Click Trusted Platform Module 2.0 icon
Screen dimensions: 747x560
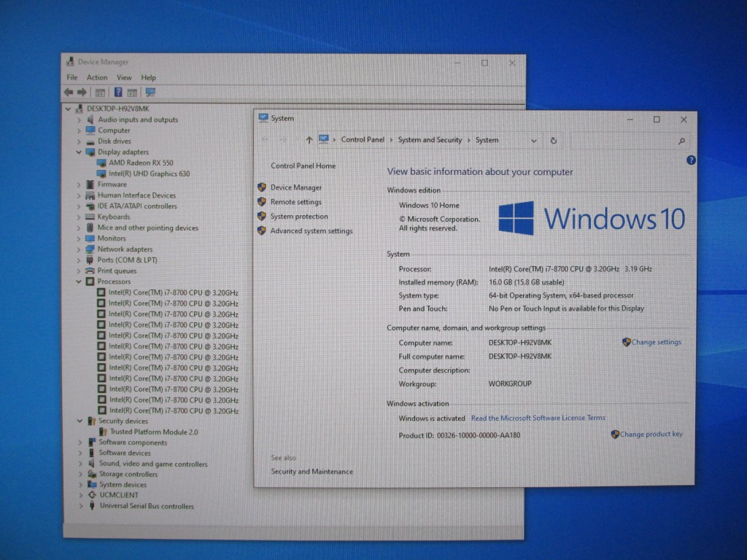pos(102,432)
